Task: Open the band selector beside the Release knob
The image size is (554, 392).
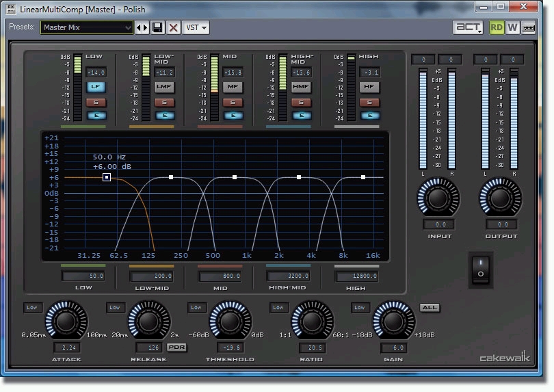Action: (x=115, y=308)
